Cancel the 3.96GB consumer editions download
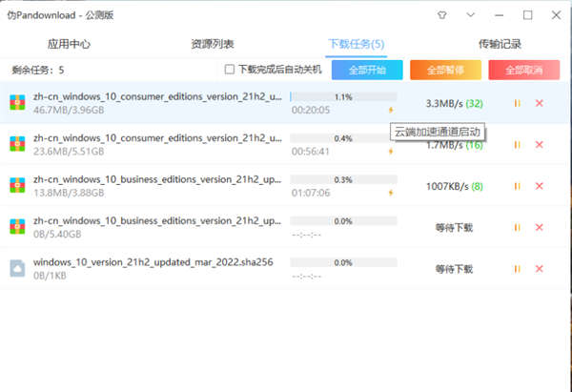Screen dimensions: 572x392 540,103
